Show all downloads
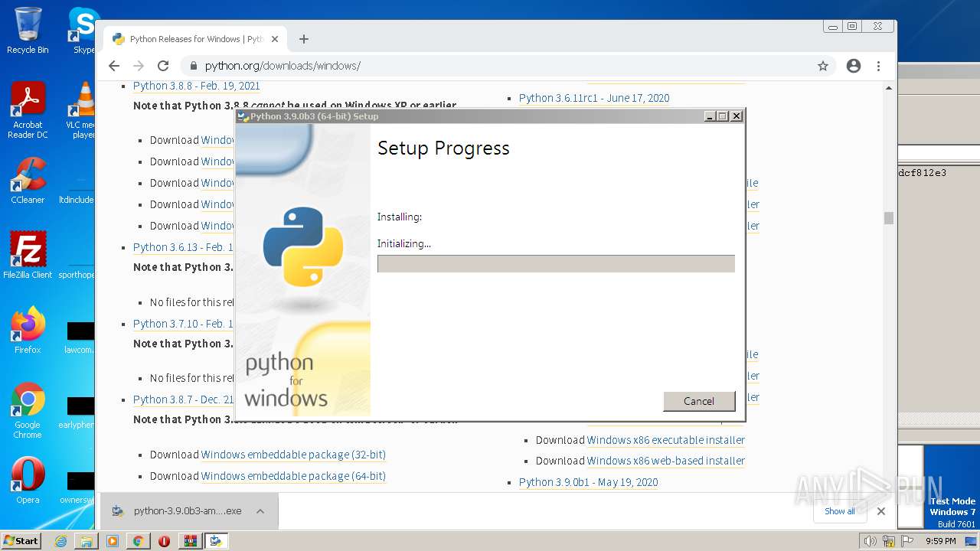 click(x=839, y=511)
